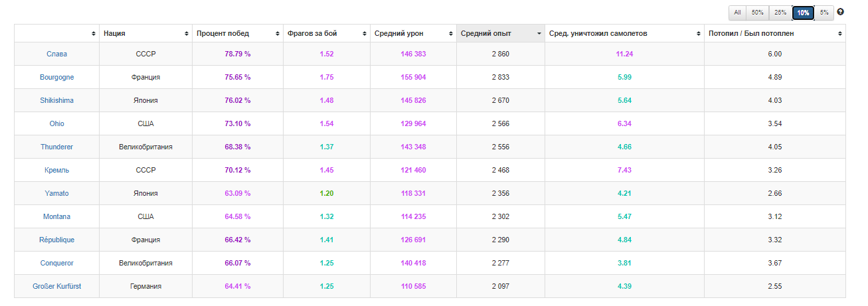Open the Großer Kurfürst ship link
Screen dimensions: 868x306
(x=56, y=286)
